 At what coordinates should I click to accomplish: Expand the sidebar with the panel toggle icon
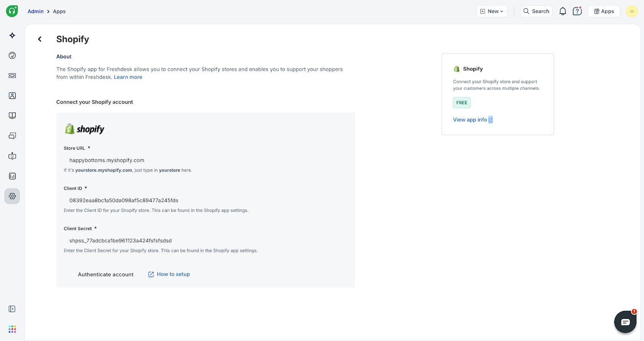(x=12, y=309)
